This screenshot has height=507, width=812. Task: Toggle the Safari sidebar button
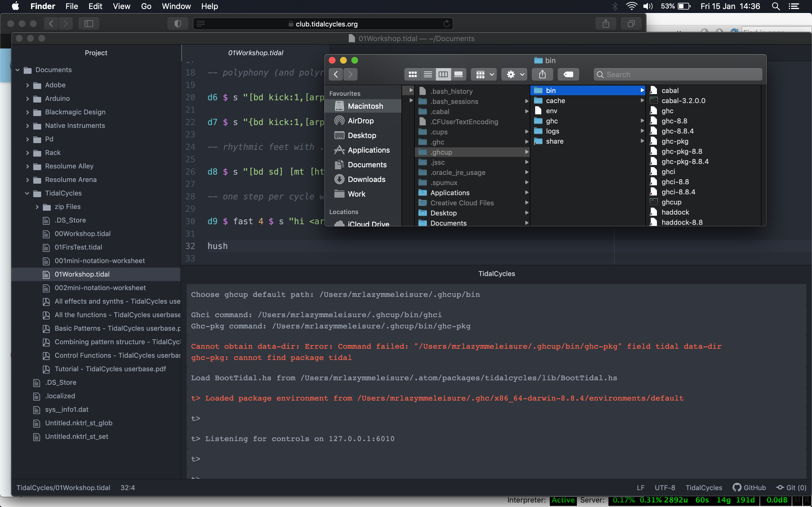click(89, 24)
